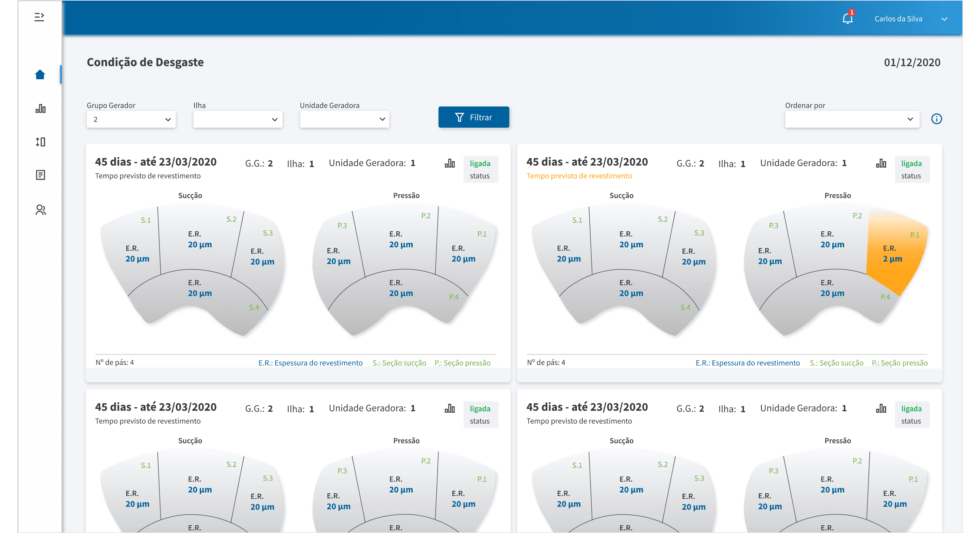
Task: Open the Ilha dropdown
Action: [238, 120]
